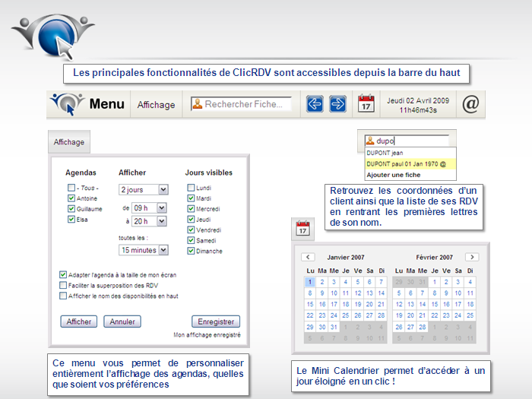Uncheck Adapter l'agenda à la taille de mon écran
This screenshot has height=399, width=532.
[63, 274]
